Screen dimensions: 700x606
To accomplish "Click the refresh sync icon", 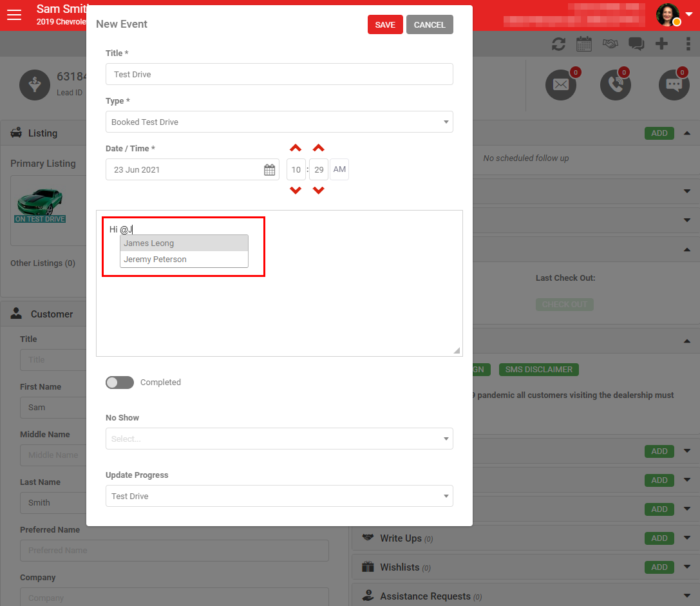I will 558,44.
